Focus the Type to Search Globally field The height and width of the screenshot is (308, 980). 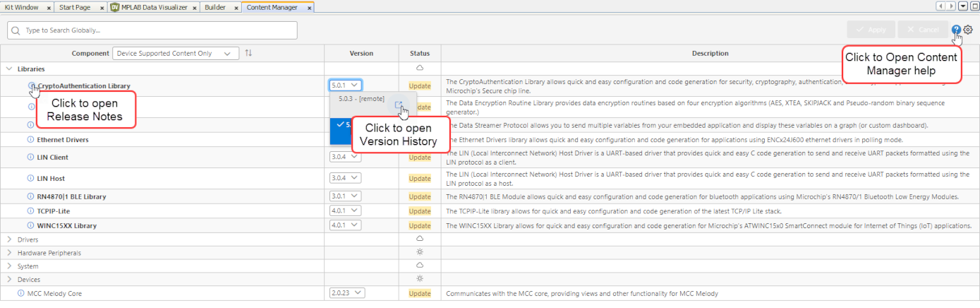coord(152,30)
